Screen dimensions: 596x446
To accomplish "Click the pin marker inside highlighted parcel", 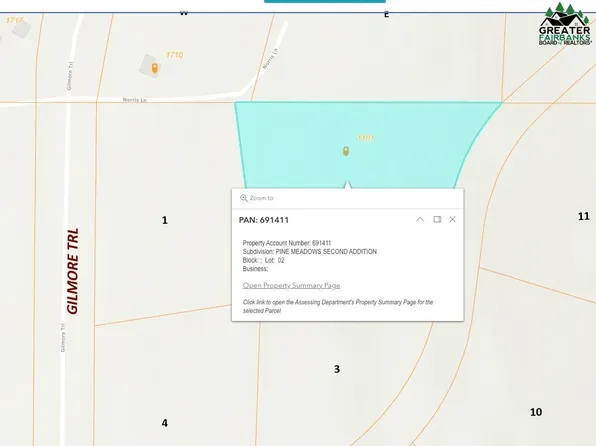I will 346,151.
